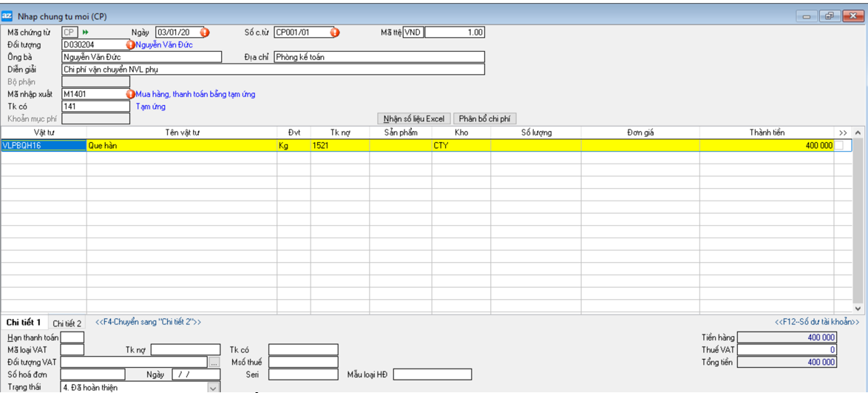868x393 pixels.
Task: Click the F12-Số dư tài khoản link
Action: tap(817, 322)
